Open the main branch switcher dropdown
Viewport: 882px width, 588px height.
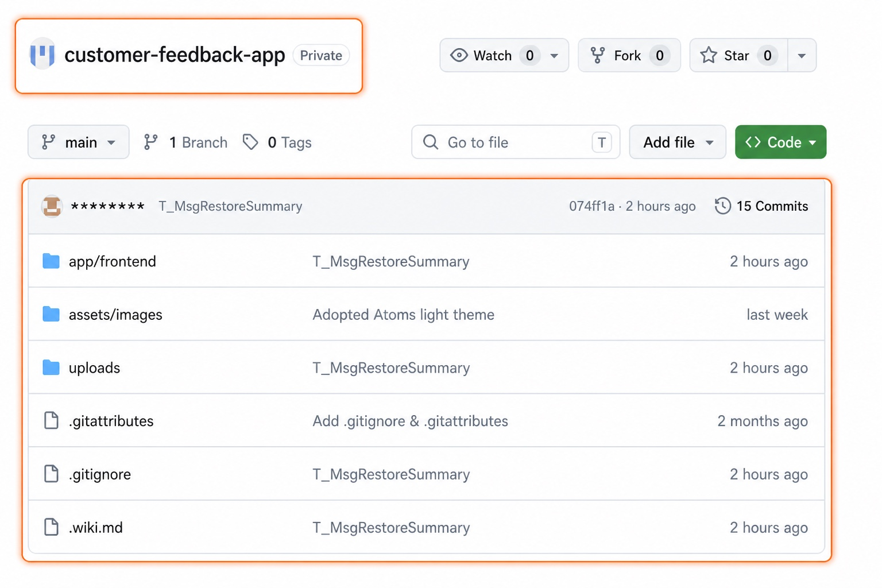(79, 142)
